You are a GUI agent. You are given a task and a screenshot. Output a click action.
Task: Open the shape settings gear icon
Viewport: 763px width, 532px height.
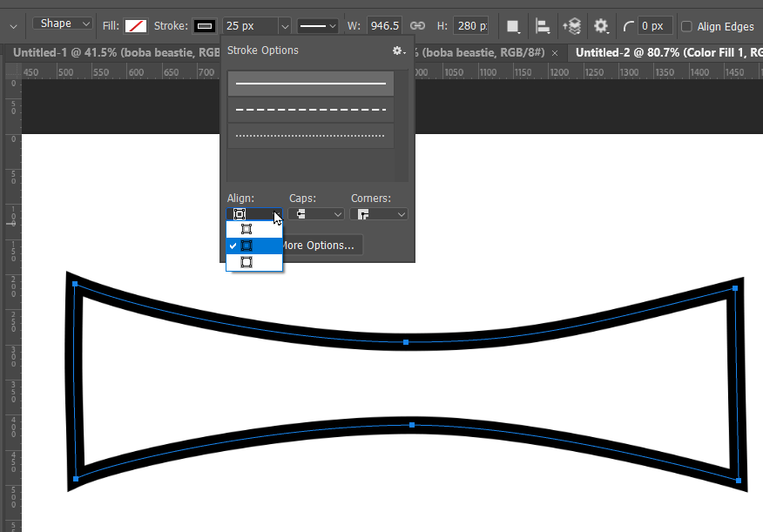[x=601, y=26]
